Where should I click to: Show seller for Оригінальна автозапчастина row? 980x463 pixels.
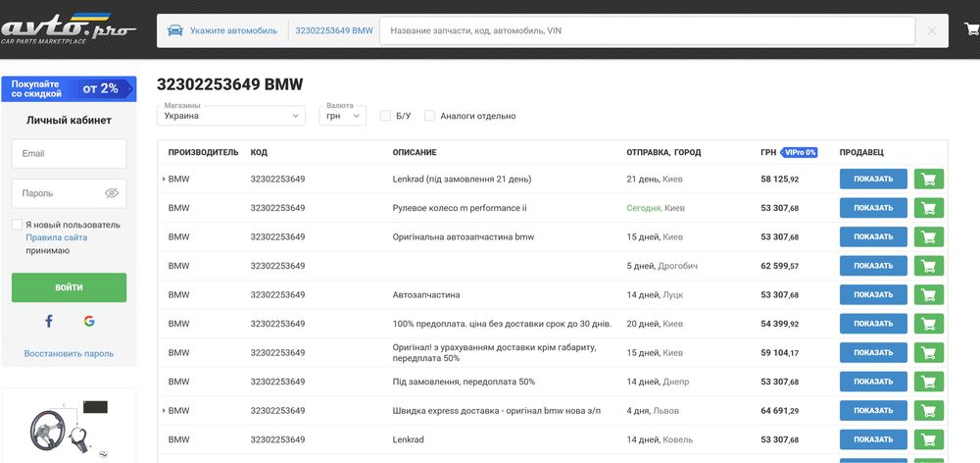click(x=873, y=237)
